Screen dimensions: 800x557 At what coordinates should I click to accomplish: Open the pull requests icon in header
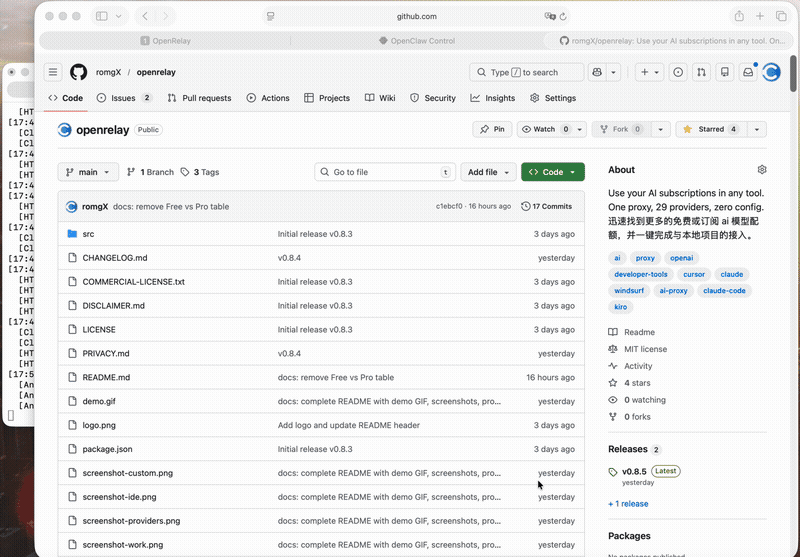702,72
